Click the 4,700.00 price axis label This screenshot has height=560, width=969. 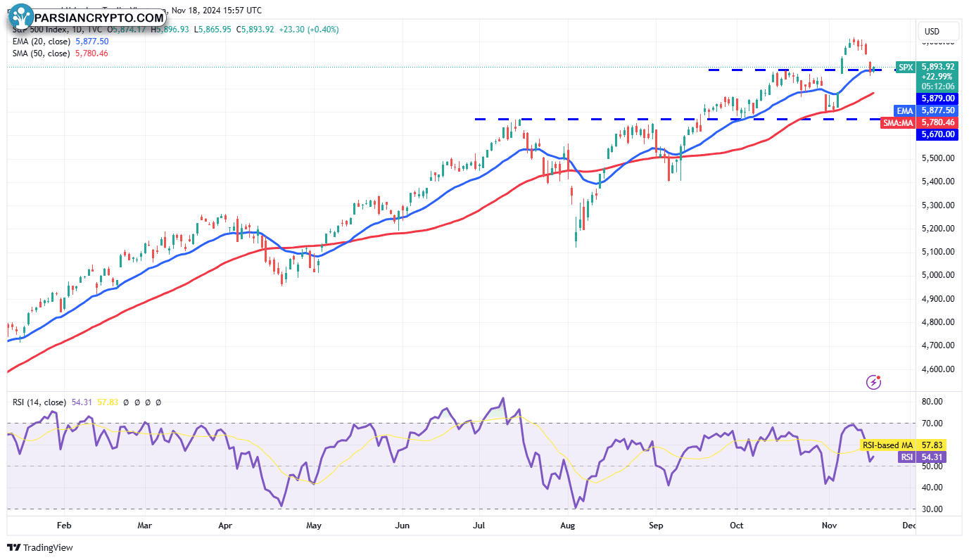[939, 345]
